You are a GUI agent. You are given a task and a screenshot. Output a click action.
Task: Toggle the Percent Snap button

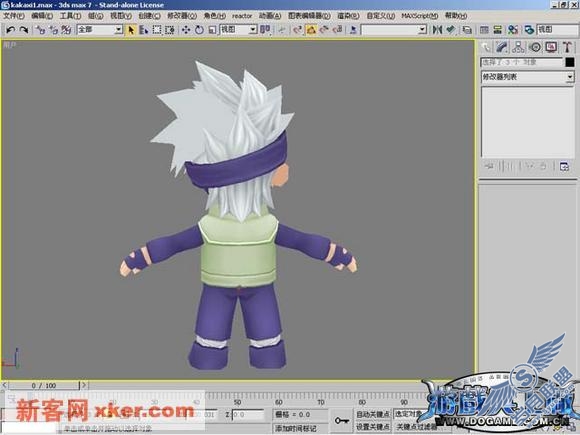[324, 30]
